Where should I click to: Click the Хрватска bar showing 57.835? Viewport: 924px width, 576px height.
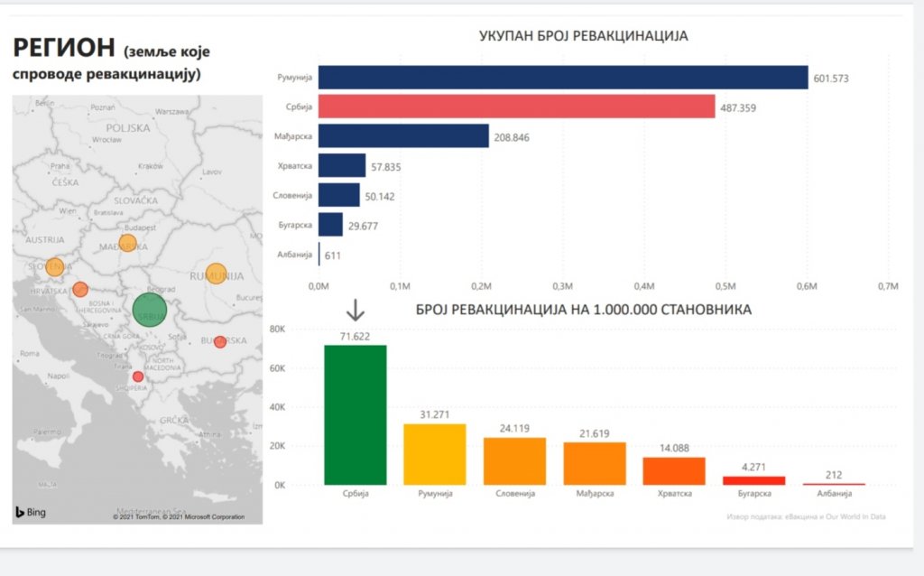pyautogui.click(x=342, y=165)
